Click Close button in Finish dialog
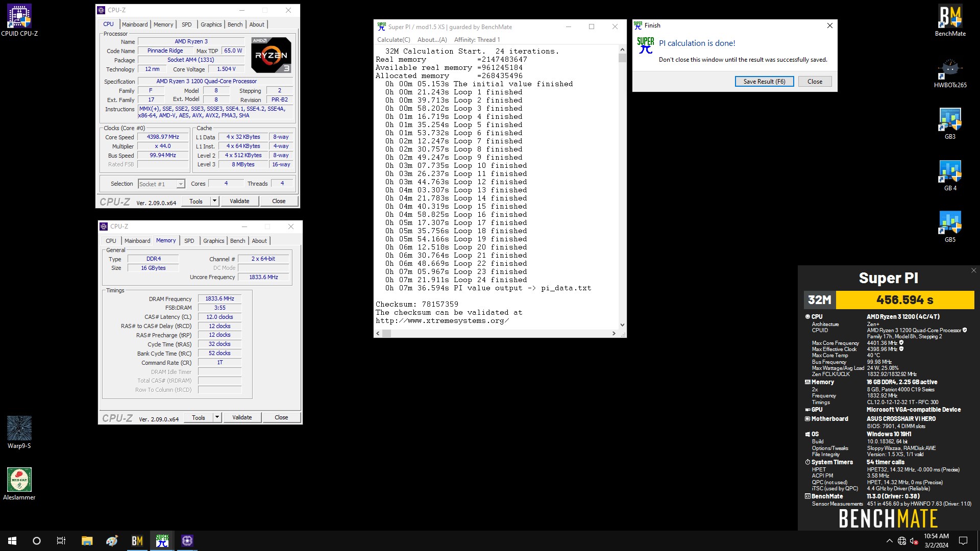The height and width of the screenshot is (551, 980). (x=815, y=82)
